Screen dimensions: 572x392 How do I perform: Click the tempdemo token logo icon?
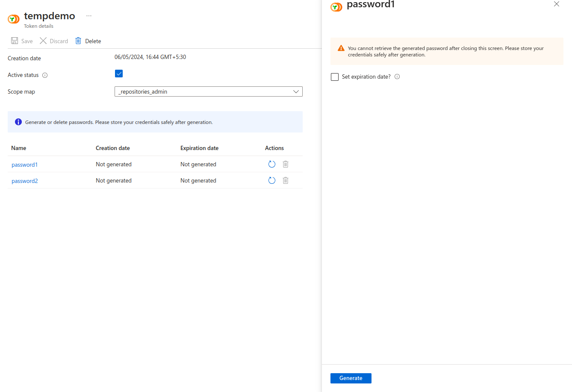click(14, 19)
